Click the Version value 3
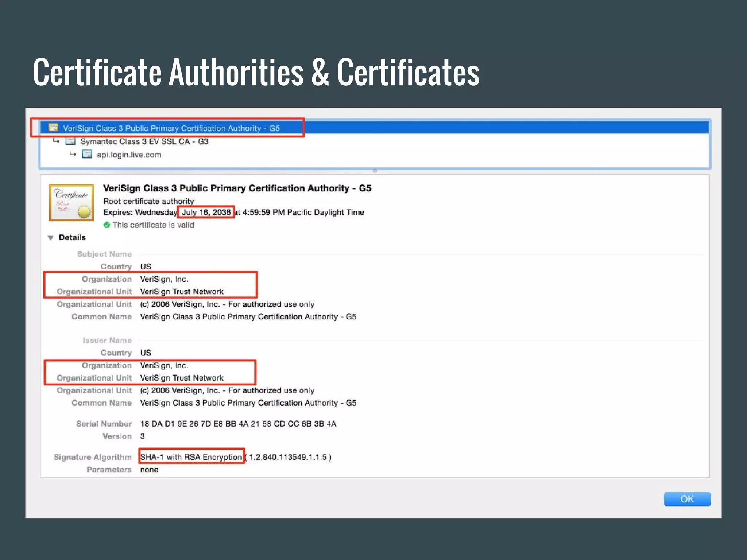The image size is (747, 560). tap(142, 436)
